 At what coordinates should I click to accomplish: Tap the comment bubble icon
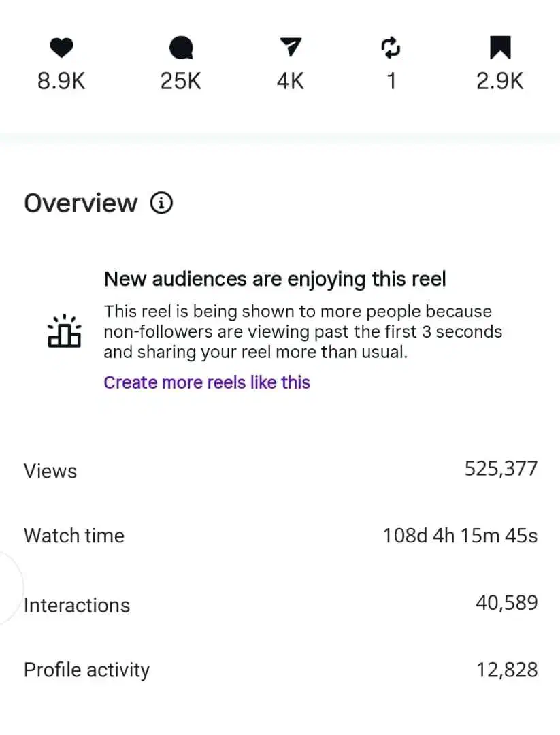pos(181,48)
